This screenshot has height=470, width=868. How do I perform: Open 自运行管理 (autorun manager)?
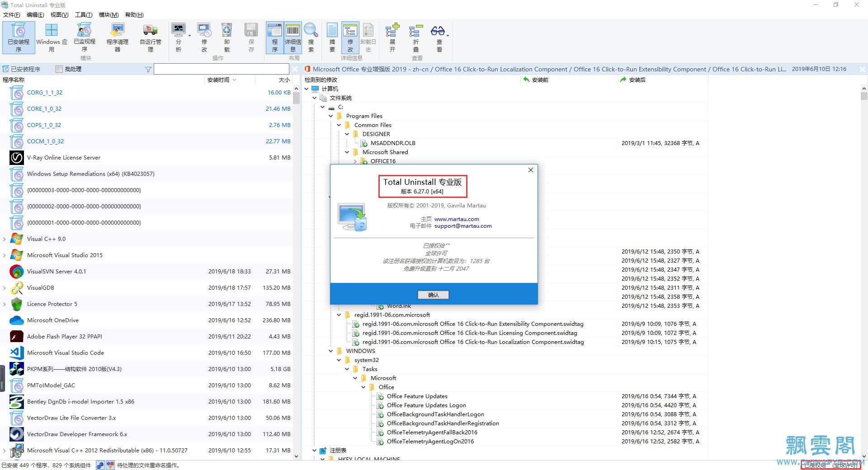[x=151, y=38]
